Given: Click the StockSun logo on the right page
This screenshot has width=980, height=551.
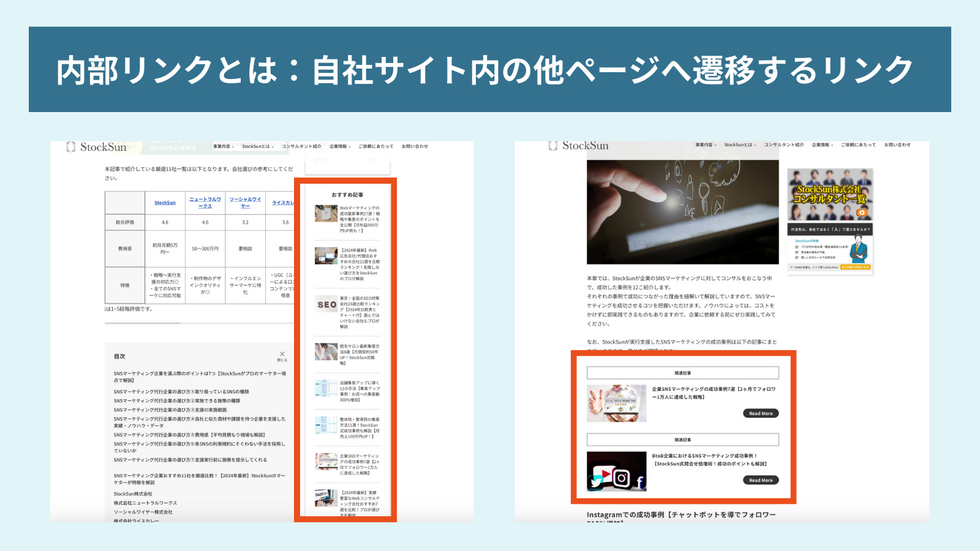Looking at the screenshot, I should (x=579, y=146).
